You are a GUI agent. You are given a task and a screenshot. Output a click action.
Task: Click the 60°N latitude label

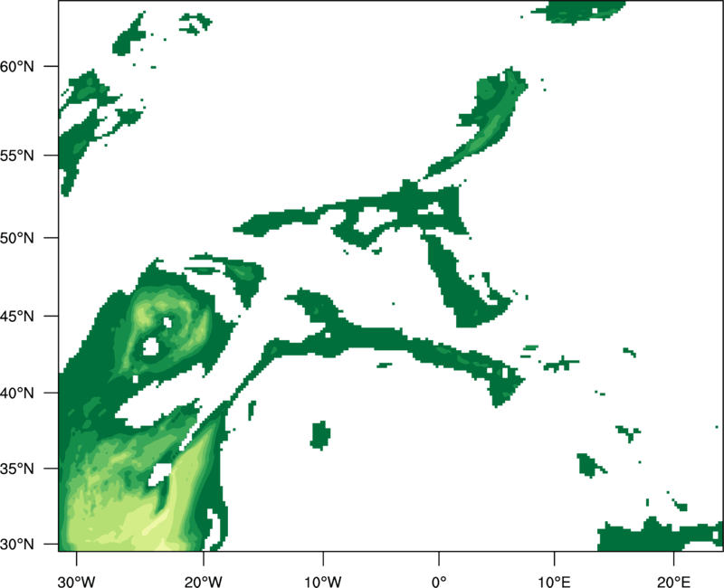(17, 67)
